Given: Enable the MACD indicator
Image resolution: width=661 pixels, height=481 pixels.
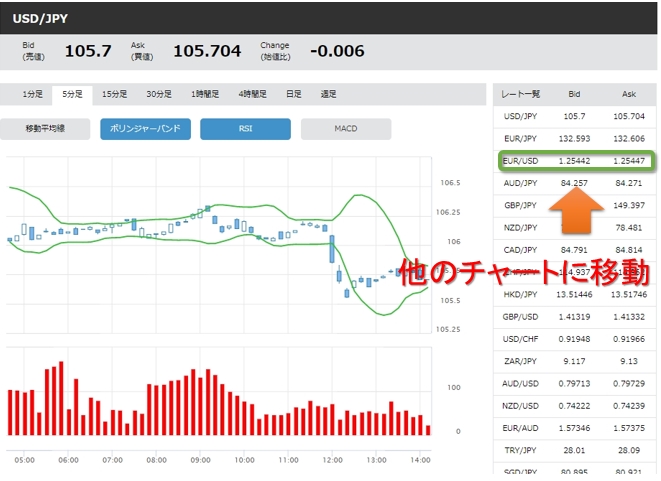Looking at the screenshot, I should pyautogui.click(x=345, y=129).
